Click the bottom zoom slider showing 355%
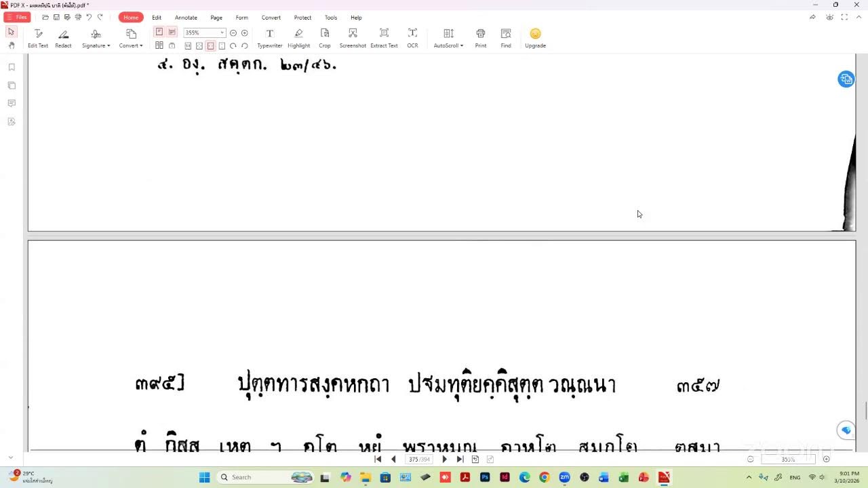Viewport: 868px width, 488px height. [788, 460]
